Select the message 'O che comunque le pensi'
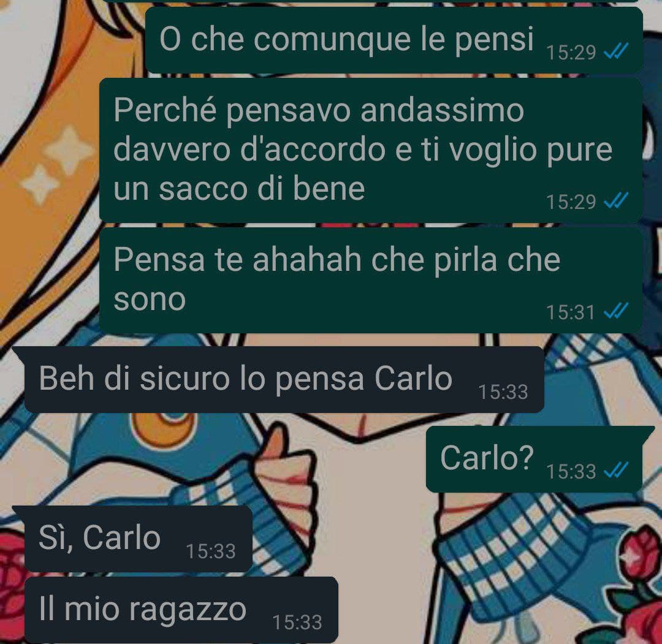Viewport: 662px width, 644px height. click(x=394, y=40)
